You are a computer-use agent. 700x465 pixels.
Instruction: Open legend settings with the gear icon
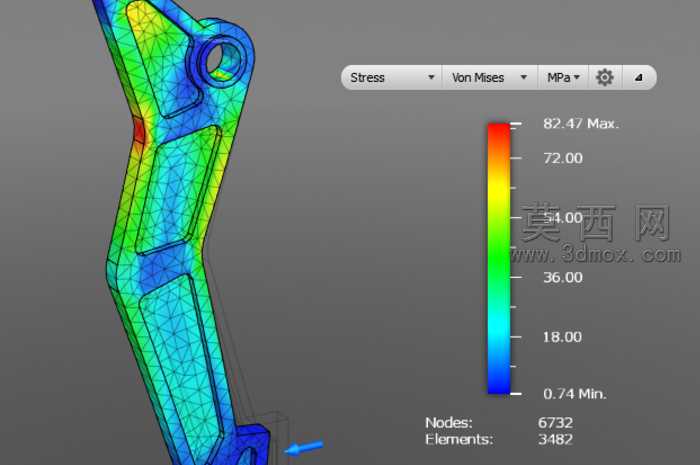(604, 78)
